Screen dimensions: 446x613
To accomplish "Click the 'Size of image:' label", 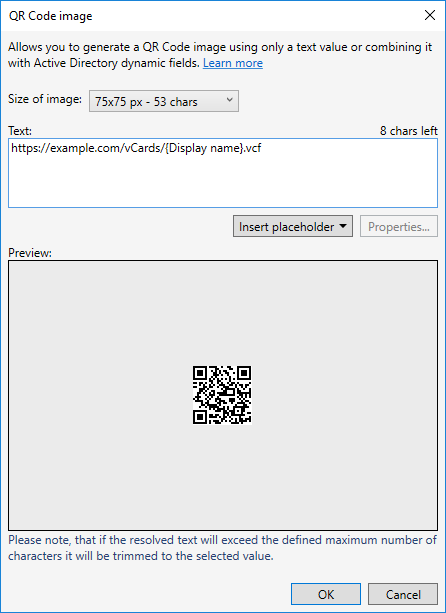I will coord(45,99).
